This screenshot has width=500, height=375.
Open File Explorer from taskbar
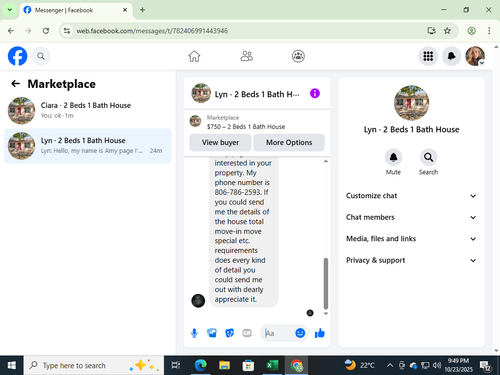click(x=224, y=366)
